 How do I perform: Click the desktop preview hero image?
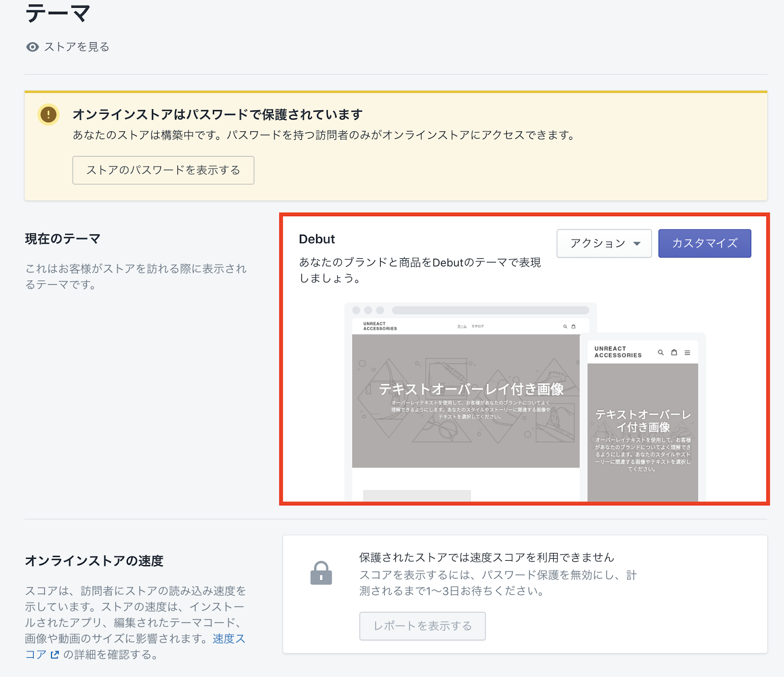click(x=465, y=401)
